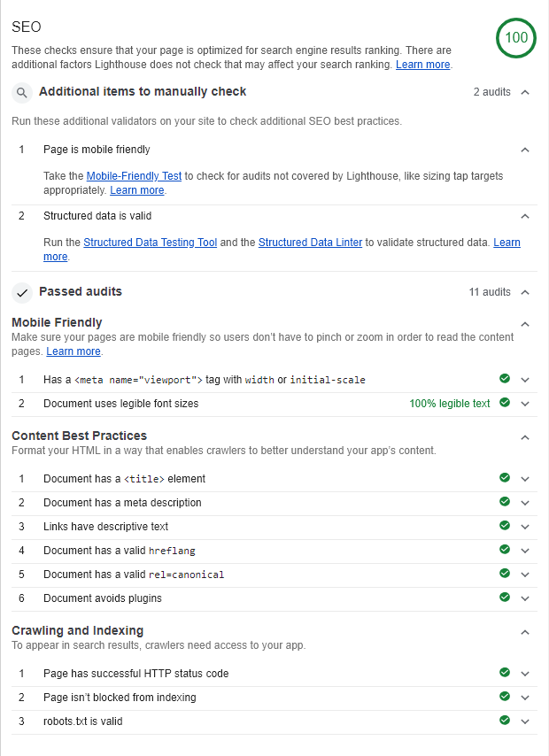Click green pass icon for robots.txt audit
Screen dimensions: 549x756
505,721
